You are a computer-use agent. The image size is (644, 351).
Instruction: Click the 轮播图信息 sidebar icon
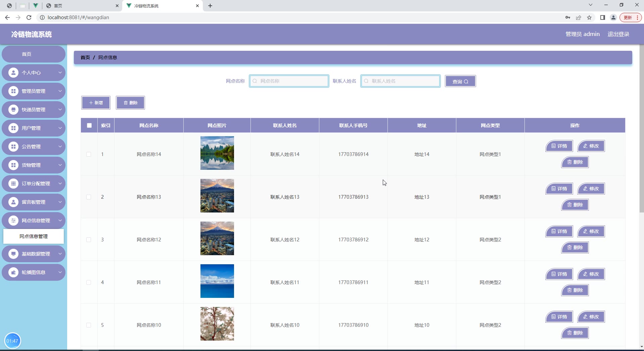pyautogui.click(x=13, y=272)
